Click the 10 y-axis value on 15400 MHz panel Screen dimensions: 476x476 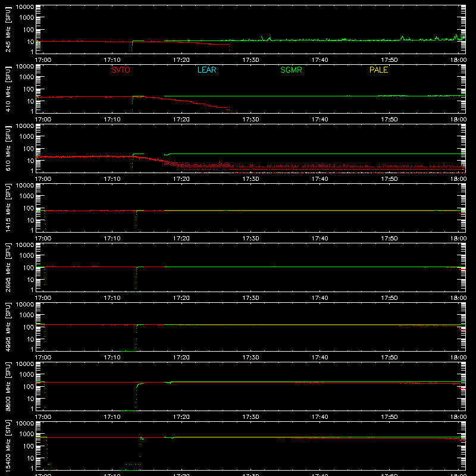click(30, 458)
